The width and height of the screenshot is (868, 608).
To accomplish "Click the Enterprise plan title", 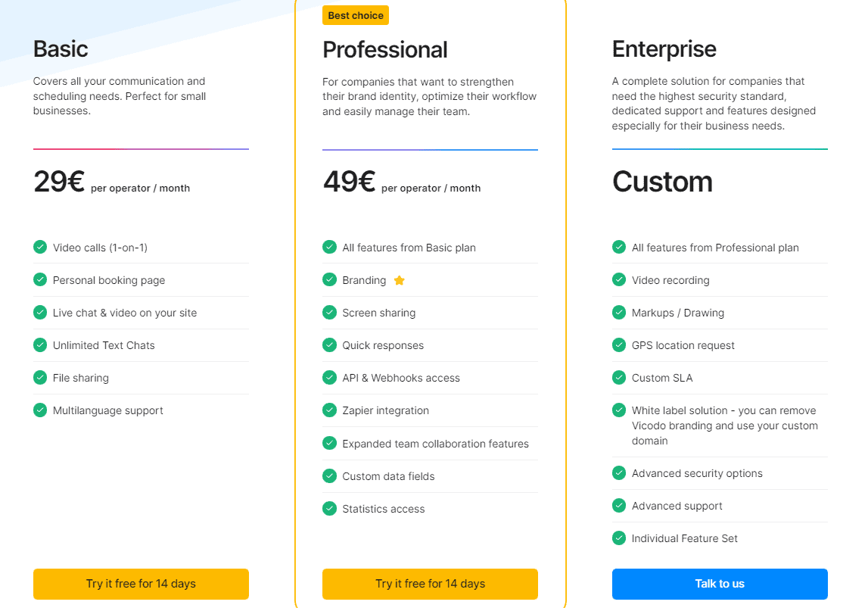I will coord(664,49).
